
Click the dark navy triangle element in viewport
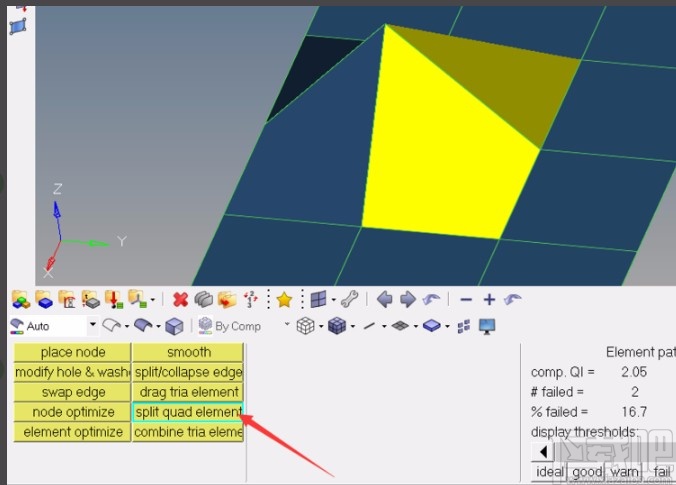pos(307,69)
